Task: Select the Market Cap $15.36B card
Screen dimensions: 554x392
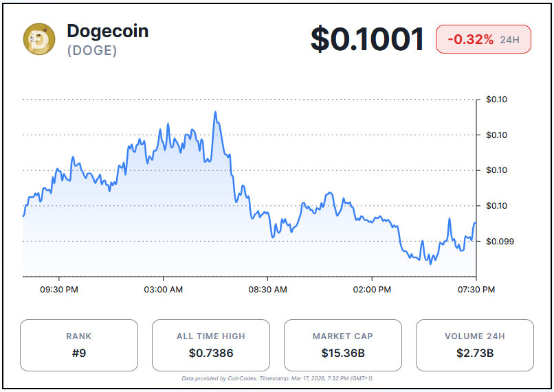Action: [x=342, y=345]
